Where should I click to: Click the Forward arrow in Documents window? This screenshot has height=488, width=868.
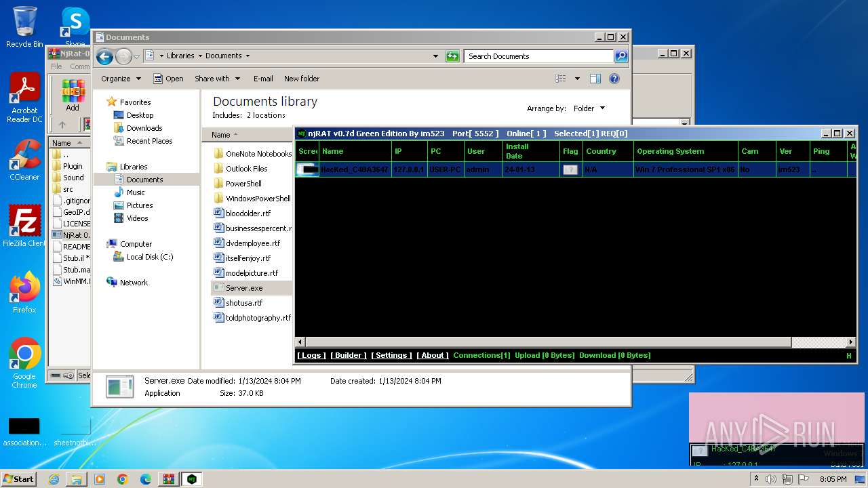click(x=123, y=57)
